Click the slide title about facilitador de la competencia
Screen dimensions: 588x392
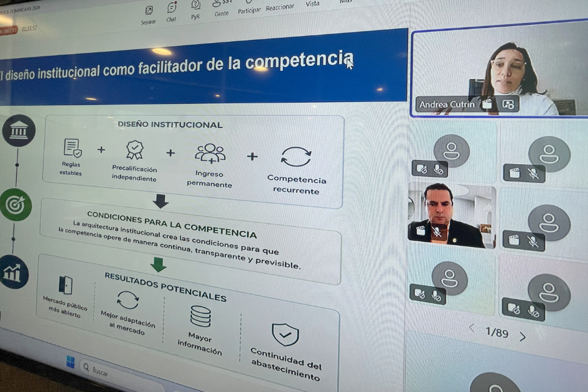(x=177, y=66)
